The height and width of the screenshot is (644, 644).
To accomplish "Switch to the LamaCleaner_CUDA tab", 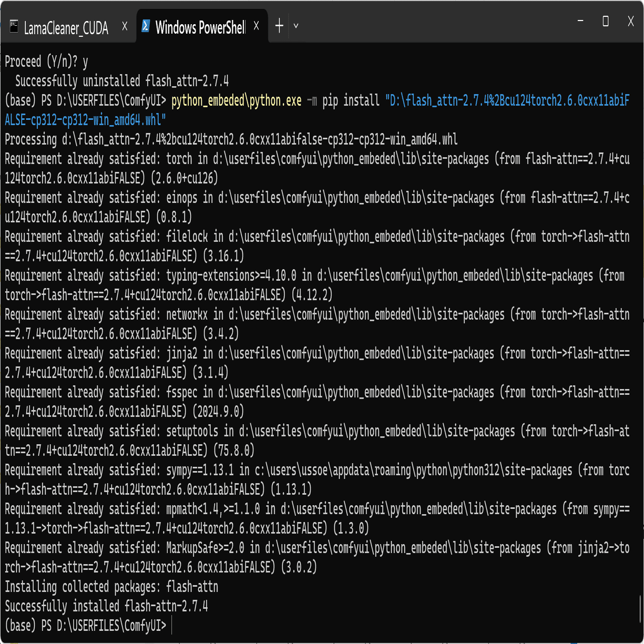I will [x=66, y=27].
